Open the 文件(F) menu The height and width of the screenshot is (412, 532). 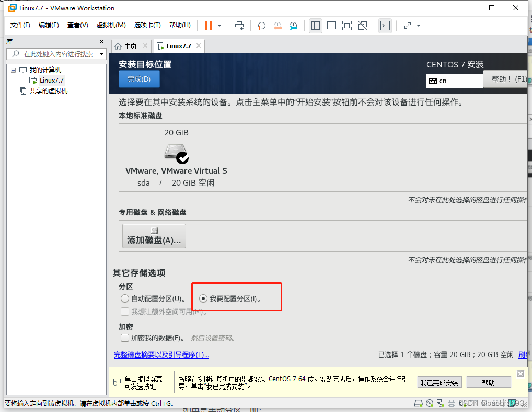tap(20, 25)
